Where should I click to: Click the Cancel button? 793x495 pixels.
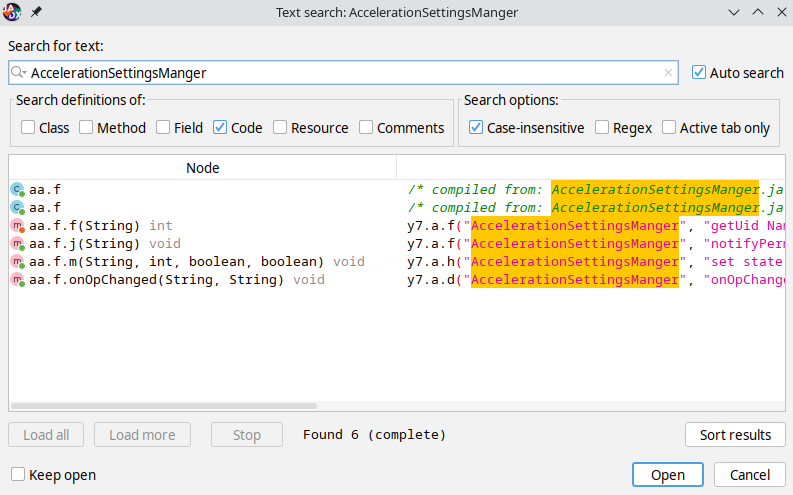point(750,475)
